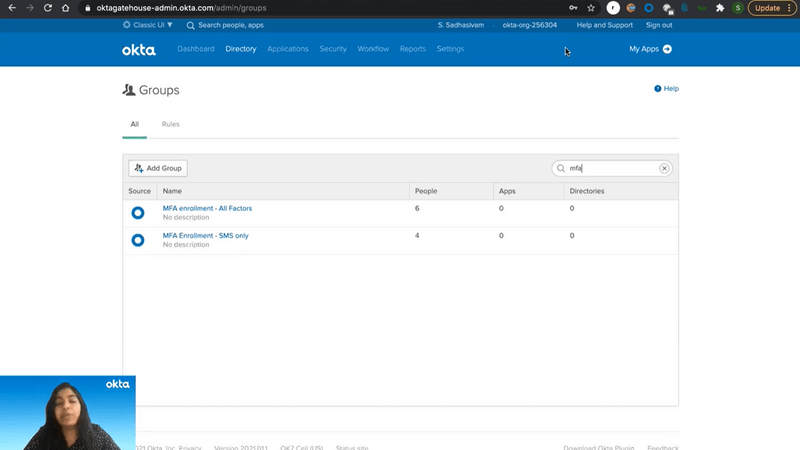Screen dimensions: 800x450
Task: Click the Add Group button
Action: click(x=158, y=168)
